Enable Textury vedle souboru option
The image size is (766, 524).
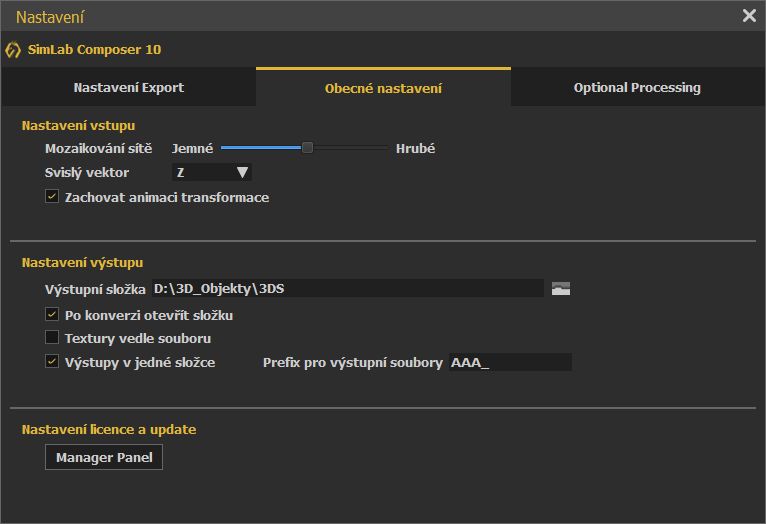click(x=52, y=337)
